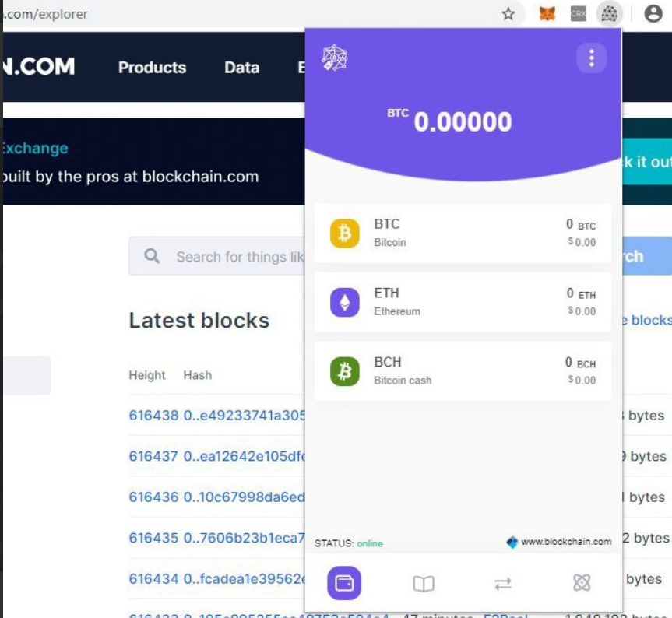The image size is (672, 618).
Task: Open hash 0..fcadea1e39562
Action: coord(245,578)
